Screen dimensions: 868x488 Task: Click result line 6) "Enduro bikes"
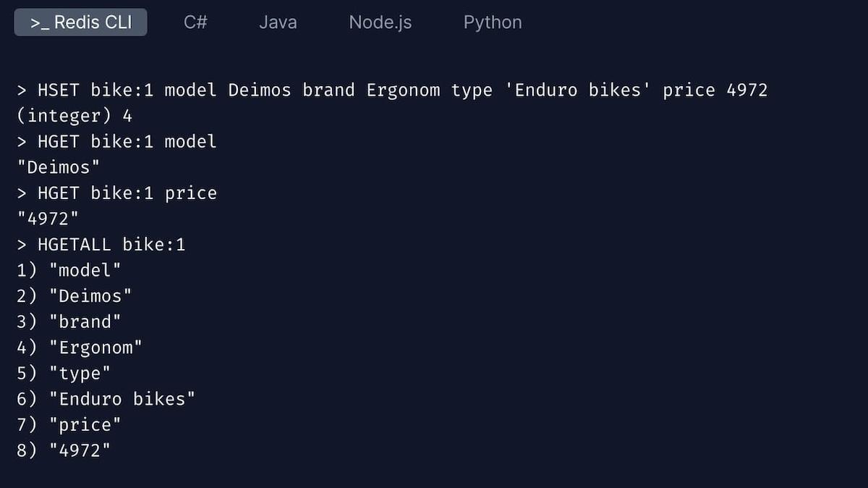(x=106, y=399)
